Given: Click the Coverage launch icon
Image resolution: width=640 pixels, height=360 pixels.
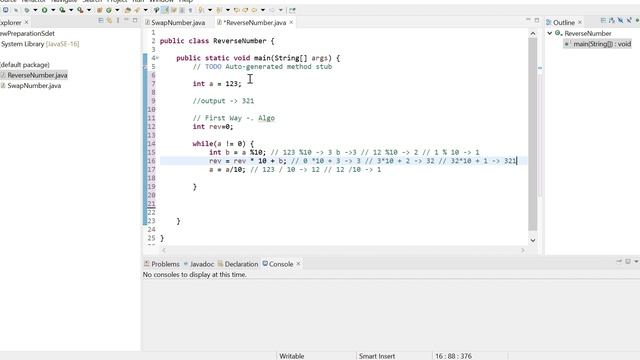Looking at the screenshot, I should click(x=62, y=10).
